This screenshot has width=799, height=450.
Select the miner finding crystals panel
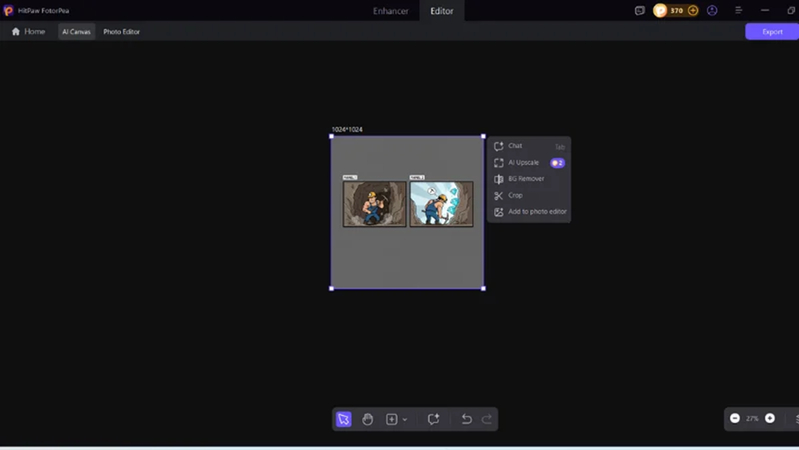pyautogui.click(x=441, y=204)
